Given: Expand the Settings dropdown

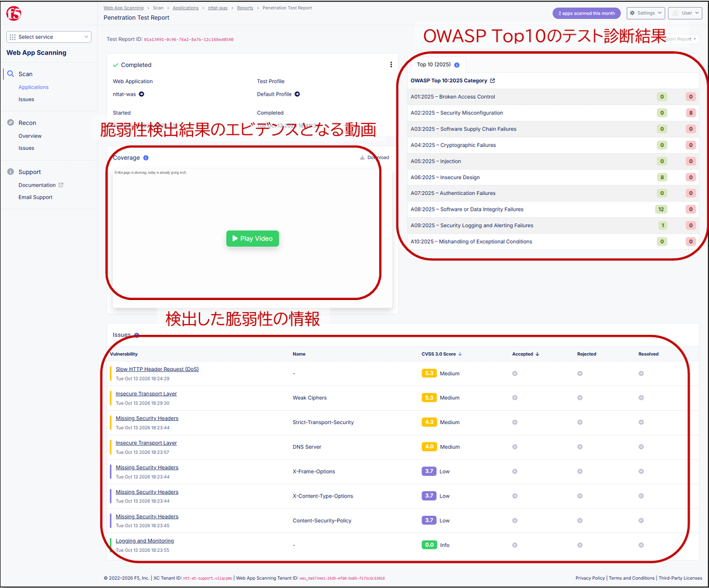Looking at the screenshot, I should tap(646, 13).
